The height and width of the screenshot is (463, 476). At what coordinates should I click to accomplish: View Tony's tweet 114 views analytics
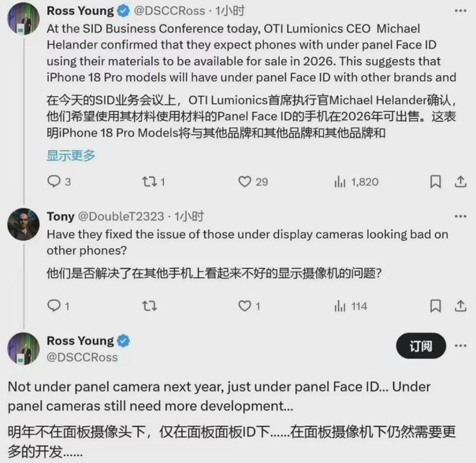pyautogui.click(x=351, y=306)
